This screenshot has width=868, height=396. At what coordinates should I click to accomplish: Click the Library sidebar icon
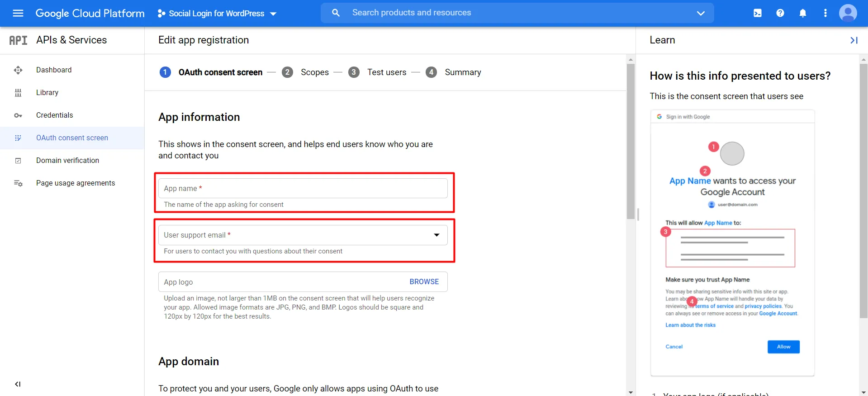coord(18,93)
